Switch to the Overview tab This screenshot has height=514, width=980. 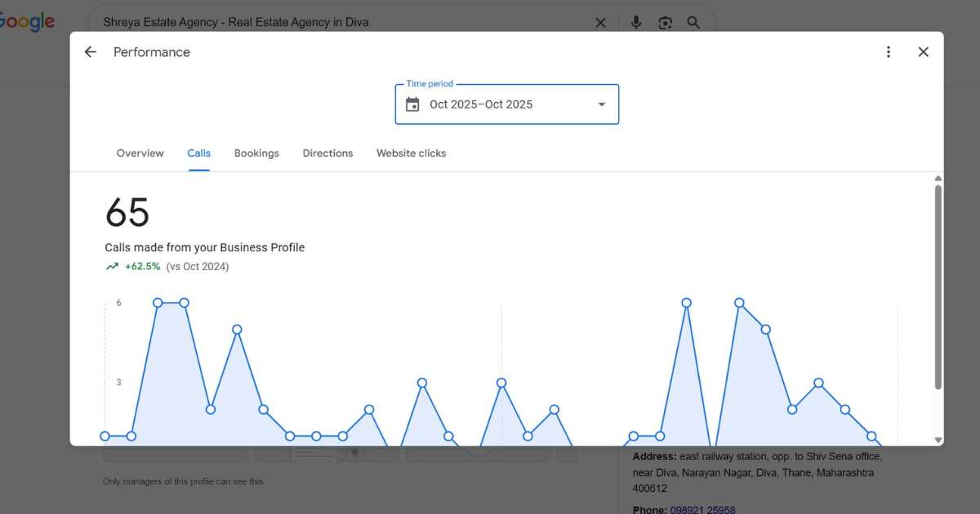pyautogui.click(x=140, y=153)
